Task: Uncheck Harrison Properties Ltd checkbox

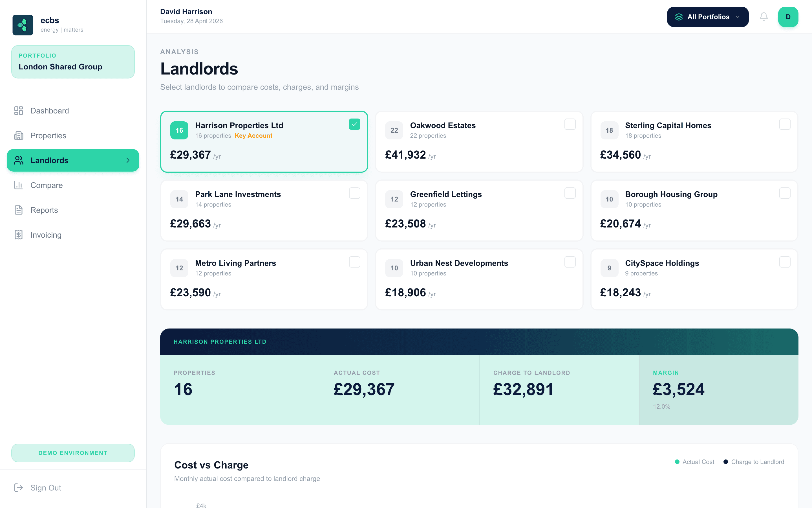Action: click(355, 124)
